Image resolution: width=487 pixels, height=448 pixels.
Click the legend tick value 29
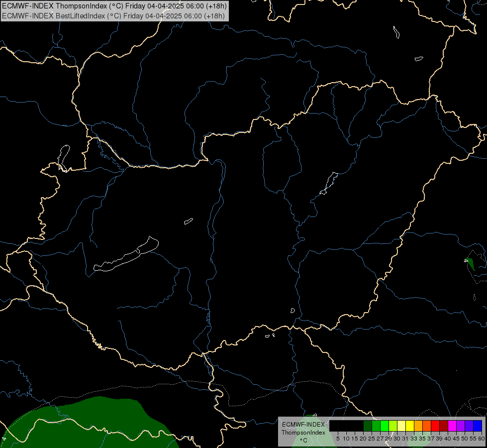coord(389,439)
